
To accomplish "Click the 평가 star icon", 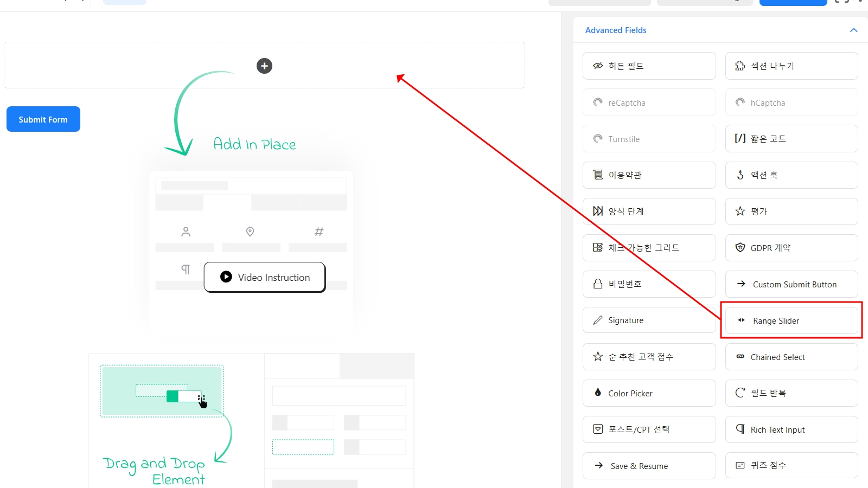I will point(740,211).
